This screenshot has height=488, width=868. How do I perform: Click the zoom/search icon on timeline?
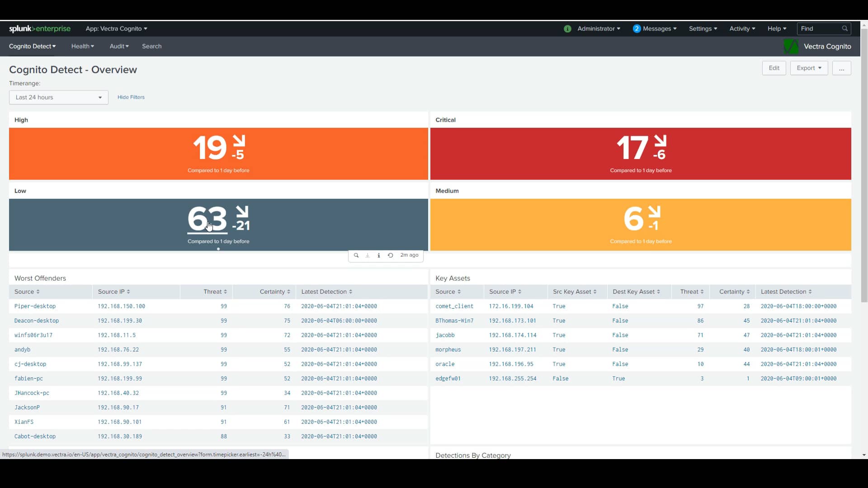pos(356,255)
